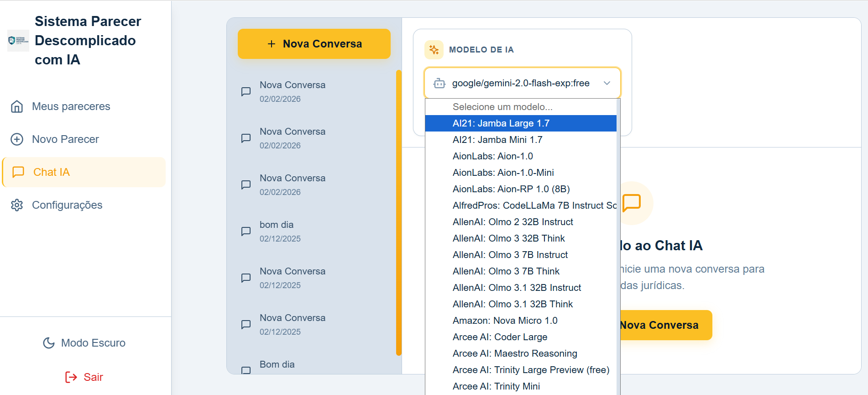Select AllenAI: Olmo 3 32B Think
This screenshot has height=395, width=868.
tap(521, 238)
